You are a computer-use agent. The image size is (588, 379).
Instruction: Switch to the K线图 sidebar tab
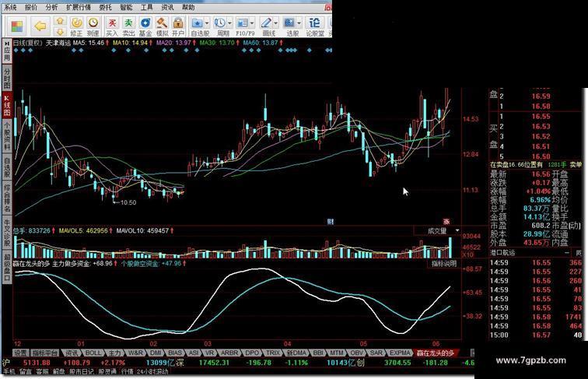click(x=7, y=105)
